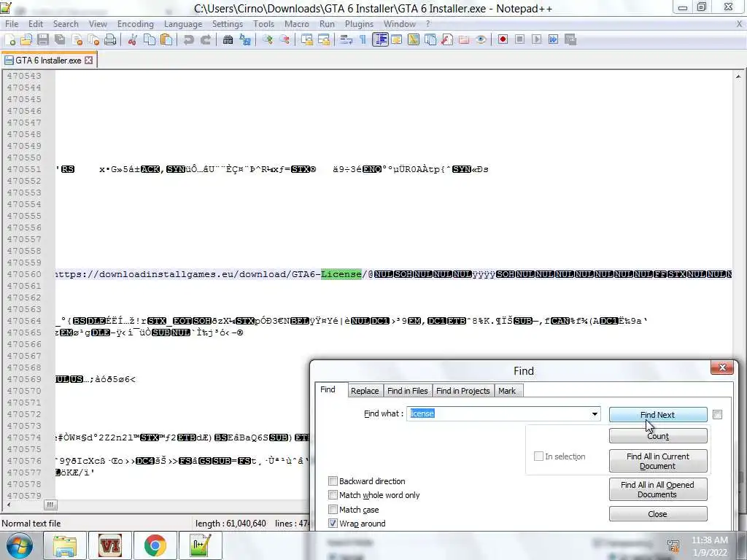Click the Copy toolbar icon
This screenshot has width=747, height=560.
click(149, 40)
